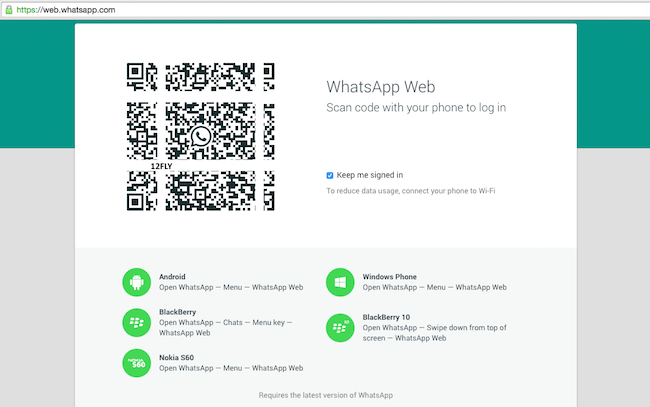Click the Windows Phone logo icon
Screen dimensions: 650x407
(340, 282)
